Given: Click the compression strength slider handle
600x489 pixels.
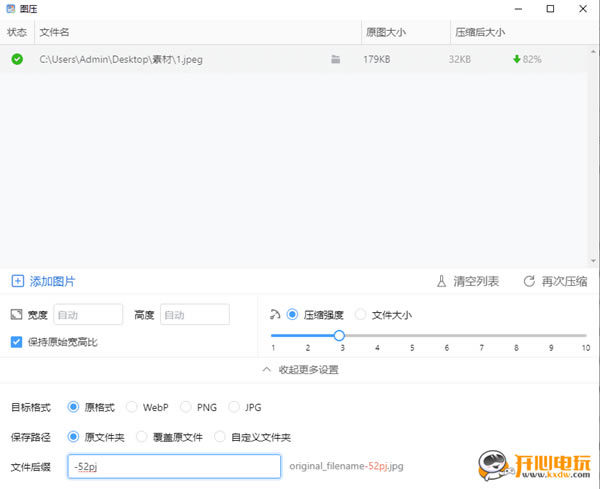Looking at the screenshot, I should pyautogui.click(x=339, y=336).
